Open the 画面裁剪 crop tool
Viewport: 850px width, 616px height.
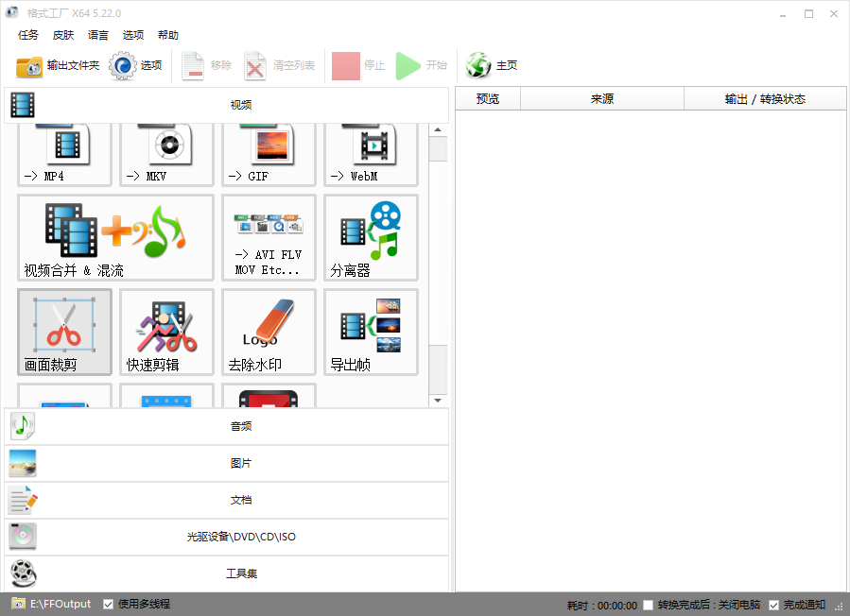point(64,332)
